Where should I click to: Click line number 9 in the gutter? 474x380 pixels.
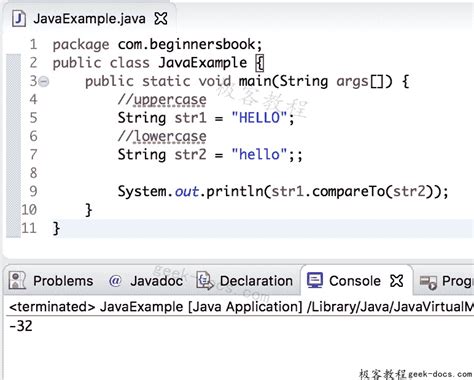(x=33, y=191)
